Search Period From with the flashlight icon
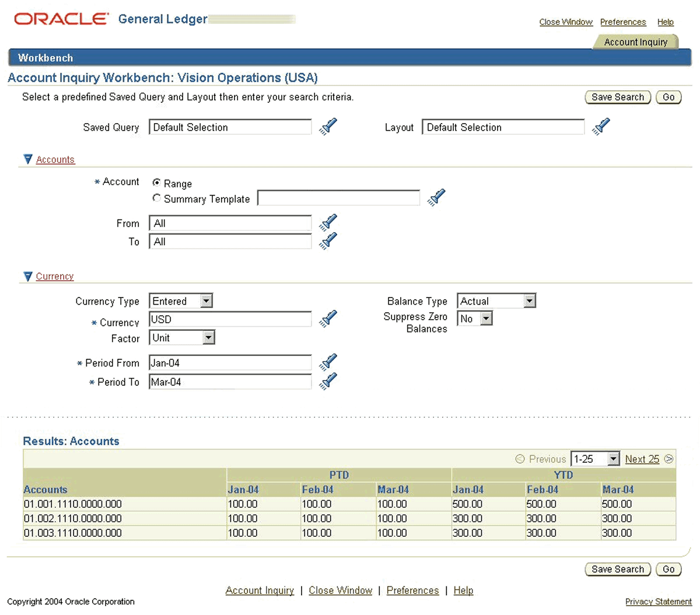This screenshot has width=700, height=615. (x=327, y=362)
